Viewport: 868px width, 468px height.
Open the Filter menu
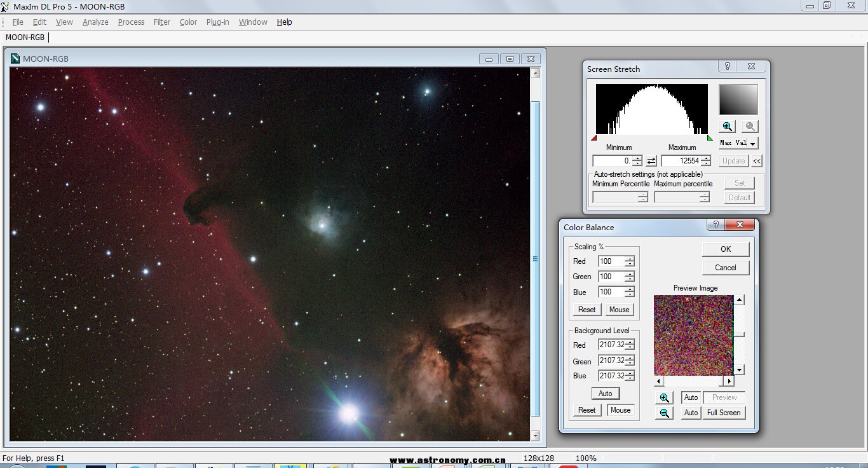[x=161, y=22]
